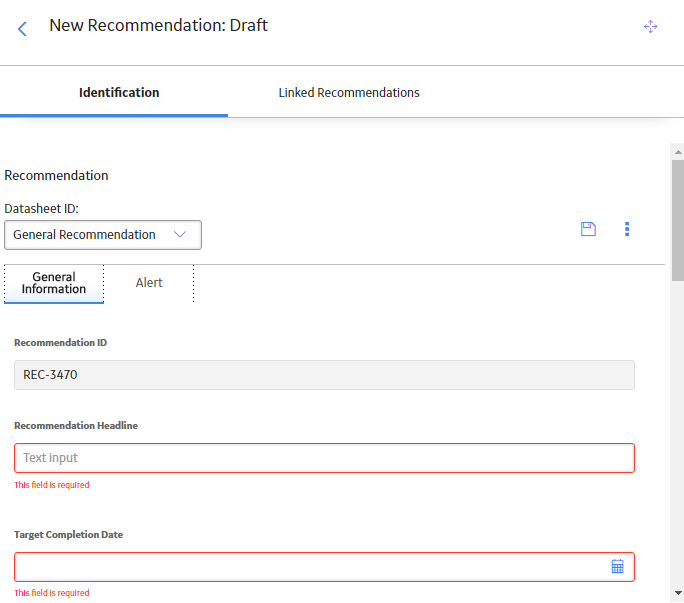The height and width of the screenshot is (603, 684).
Task: Switch to the Identification tab
Action: [119, 93]
